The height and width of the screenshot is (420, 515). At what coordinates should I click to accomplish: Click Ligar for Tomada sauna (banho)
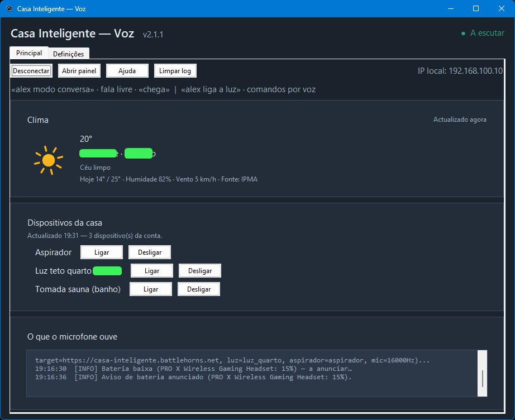click(151, 289)
